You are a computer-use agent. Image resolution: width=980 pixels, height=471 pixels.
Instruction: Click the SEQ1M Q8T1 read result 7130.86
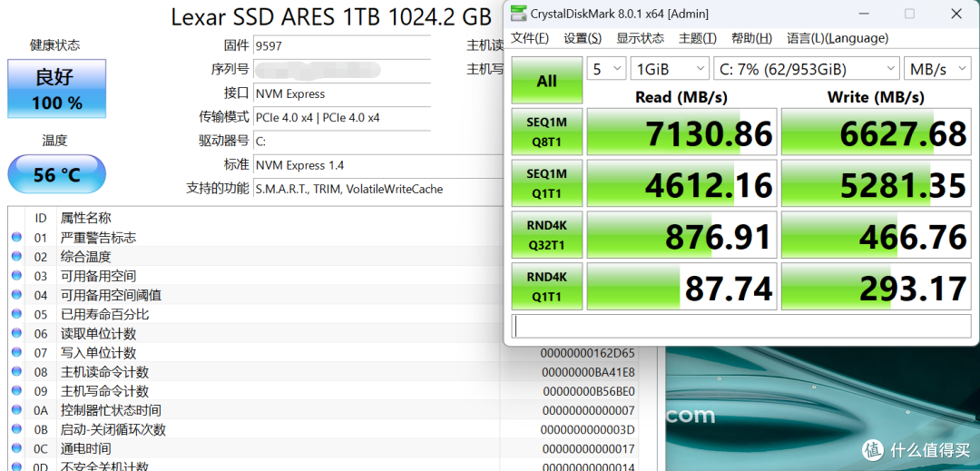coord(681,132)
